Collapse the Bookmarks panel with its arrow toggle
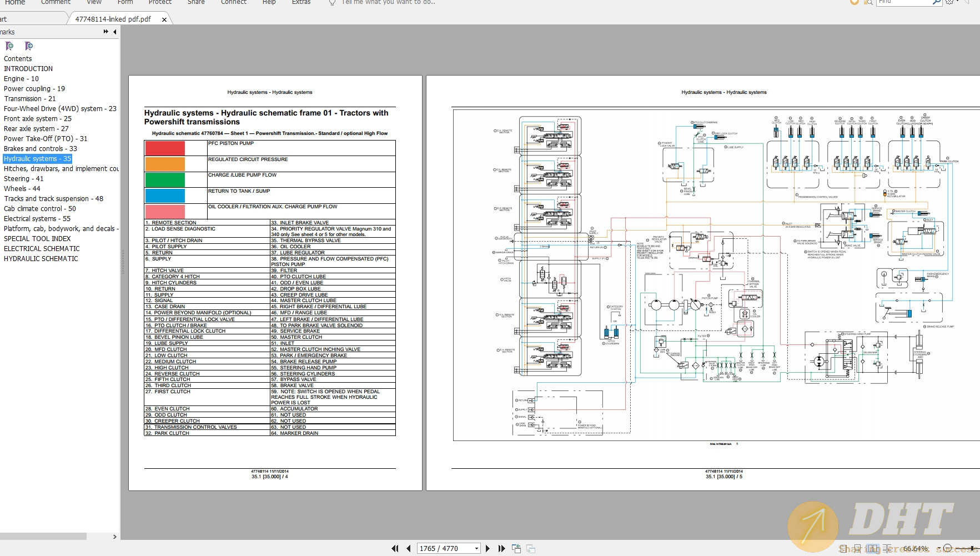Viewport: 980px width, 556px height. pos(115,32)
